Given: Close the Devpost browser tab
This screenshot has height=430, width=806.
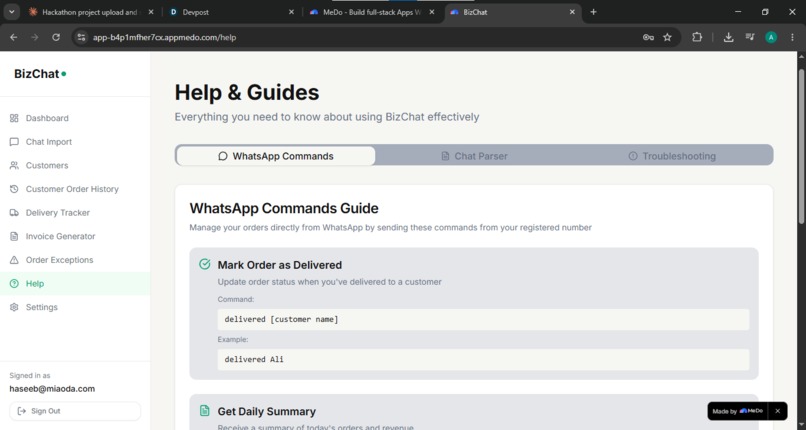Looking at the screenshot, I should [x=291, y=12].
